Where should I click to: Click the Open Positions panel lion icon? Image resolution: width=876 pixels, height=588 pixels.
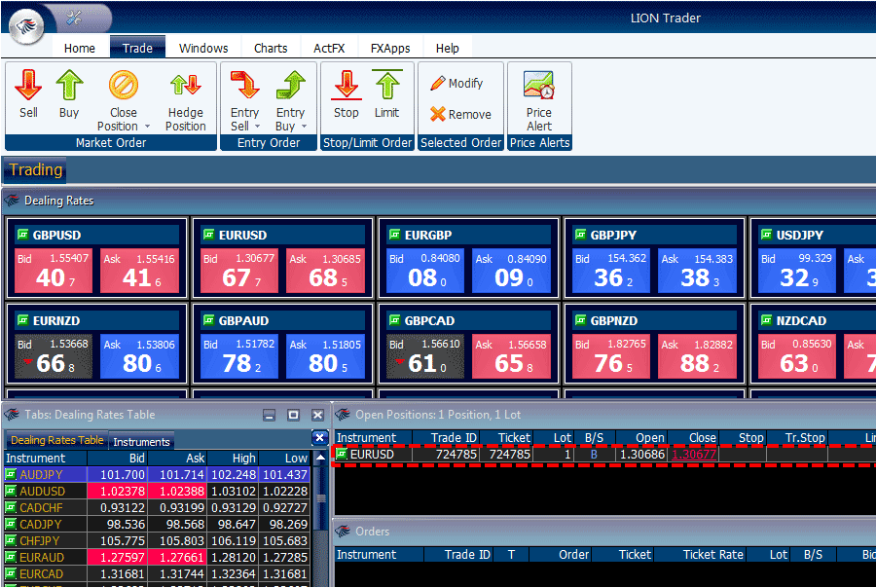pyautogui.click(x=343, y=414)
